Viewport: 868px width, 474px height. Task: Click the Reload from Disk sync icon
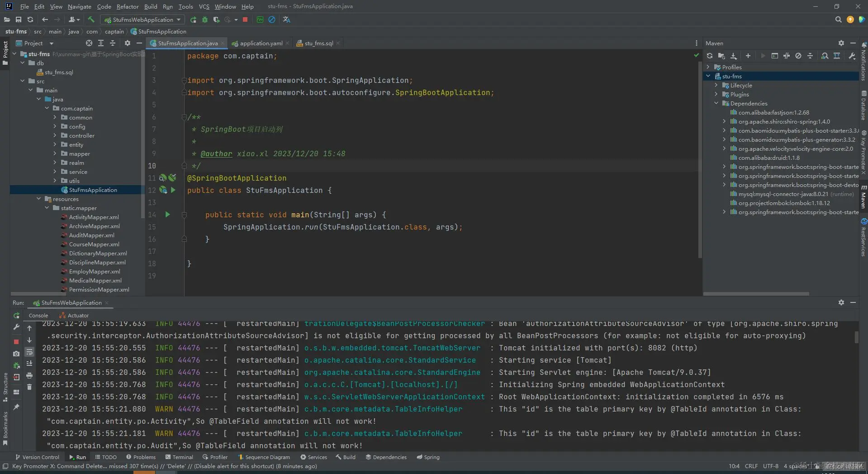coord(30,19)
